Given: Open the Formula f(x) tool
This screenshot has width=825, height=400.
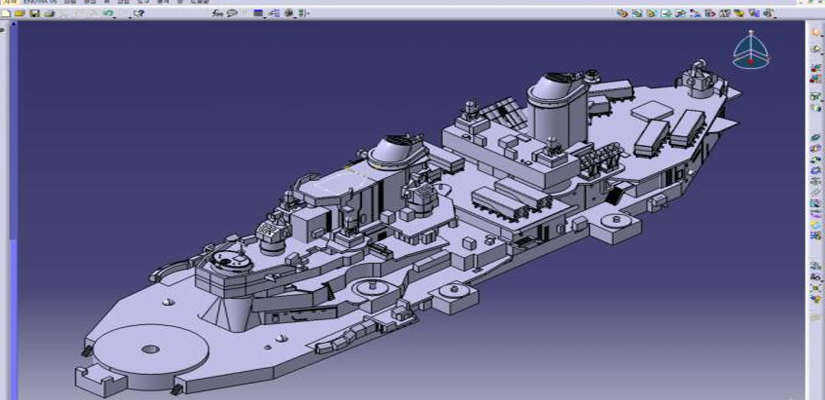Looking at the screenshot, I should click(x=218, y=13).
